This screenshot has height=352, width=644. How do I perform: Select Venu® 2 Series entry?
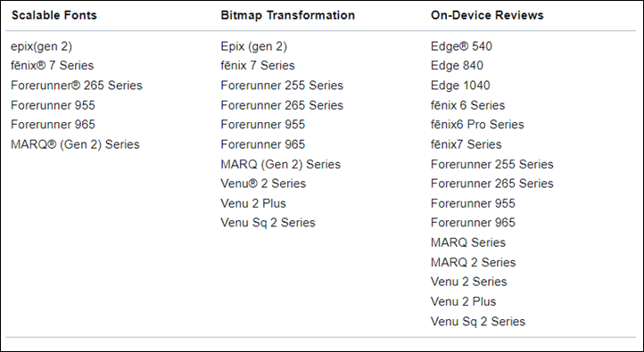pos(263,184)
